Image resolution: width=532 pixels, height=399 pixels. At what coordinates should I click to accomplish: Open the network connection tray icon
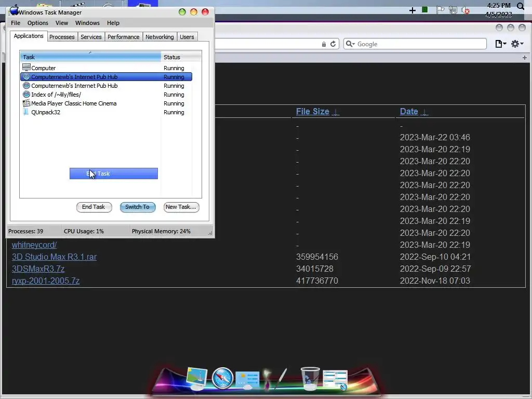453,10
